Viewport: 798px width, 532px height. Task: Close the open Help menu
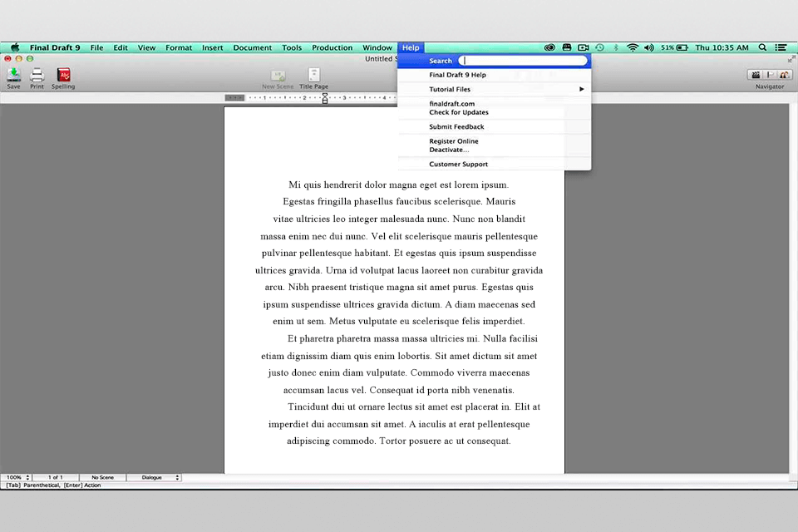(411, 47)
